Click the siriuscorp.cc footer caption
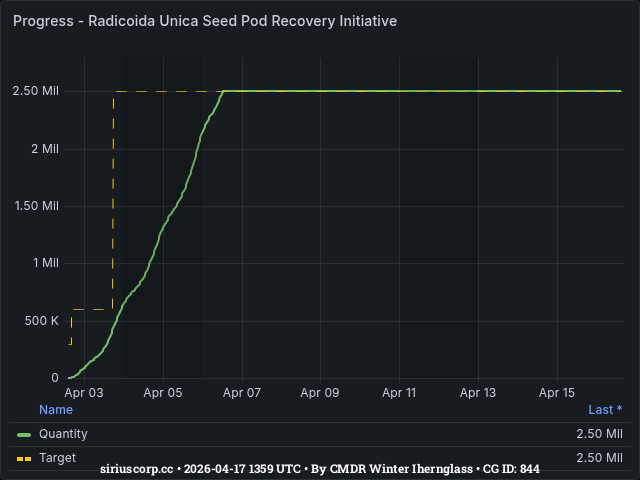640x480 pixels. 320,469
